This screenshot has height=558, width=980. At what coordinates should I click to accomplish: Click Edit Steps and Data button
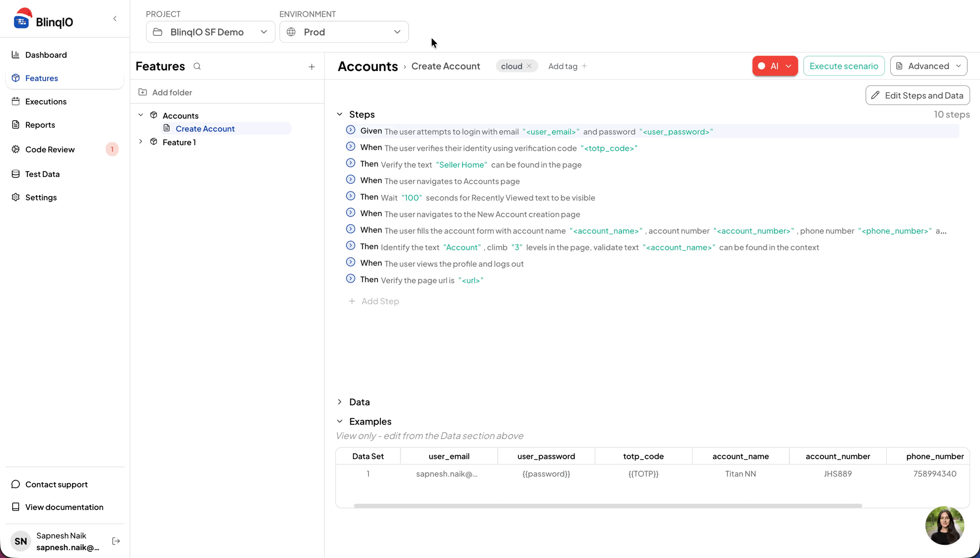click(917, 96)
